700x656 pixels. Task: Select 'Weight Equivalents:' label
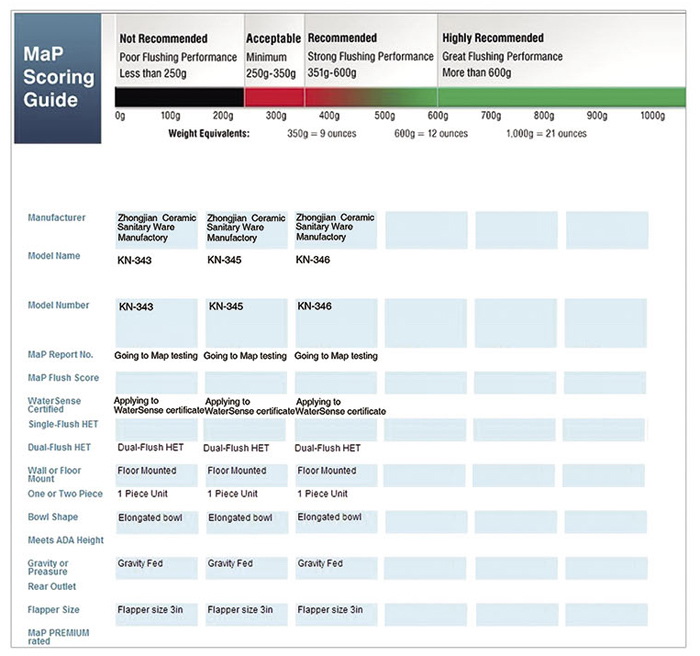[209, 134]
